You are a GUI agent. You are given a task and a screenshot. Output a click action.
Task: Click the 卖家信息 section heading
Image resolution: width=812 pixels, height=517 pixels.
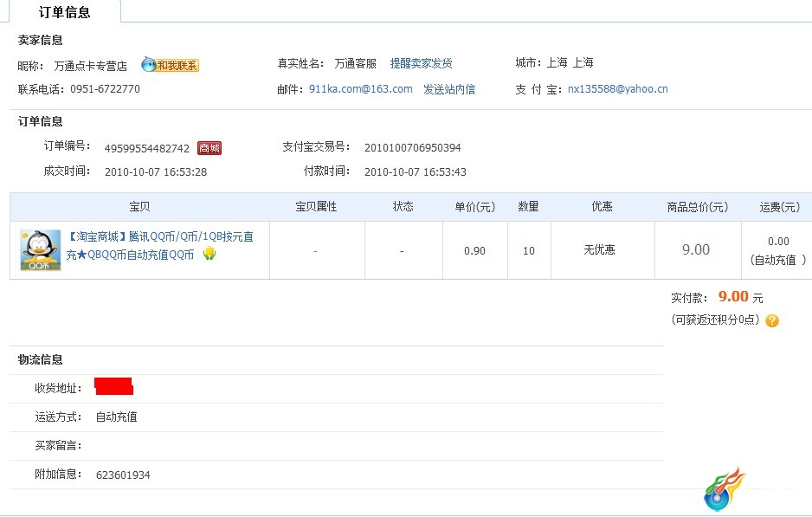41,40
